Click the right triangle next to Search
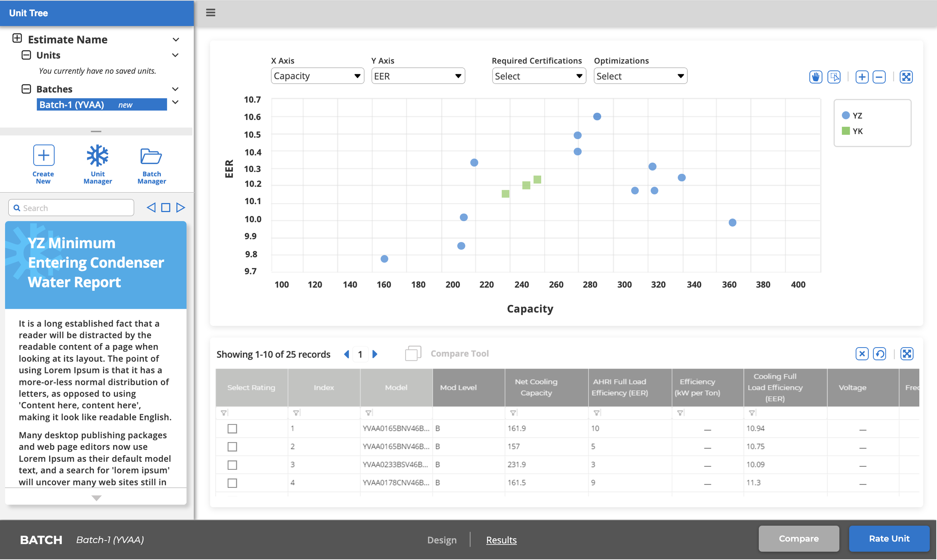Screen dimensions: 937x560 pos(180,208)
